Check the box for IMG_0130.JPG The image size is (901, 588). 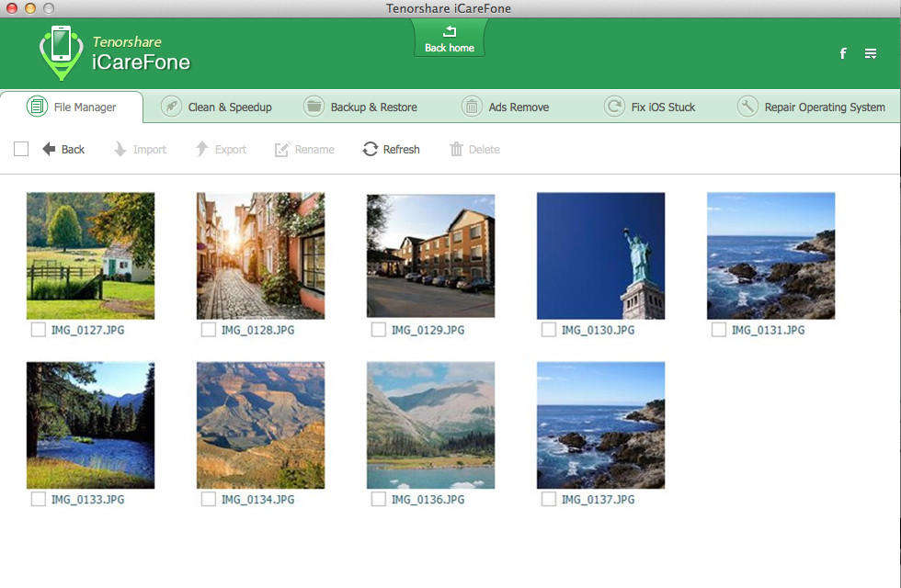(x=549, y=330)
